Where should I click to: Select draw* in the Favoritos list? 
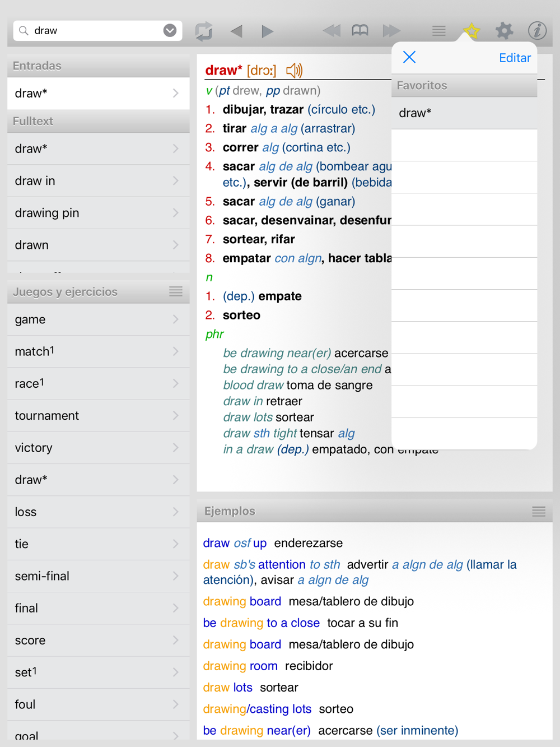[464, 113]
